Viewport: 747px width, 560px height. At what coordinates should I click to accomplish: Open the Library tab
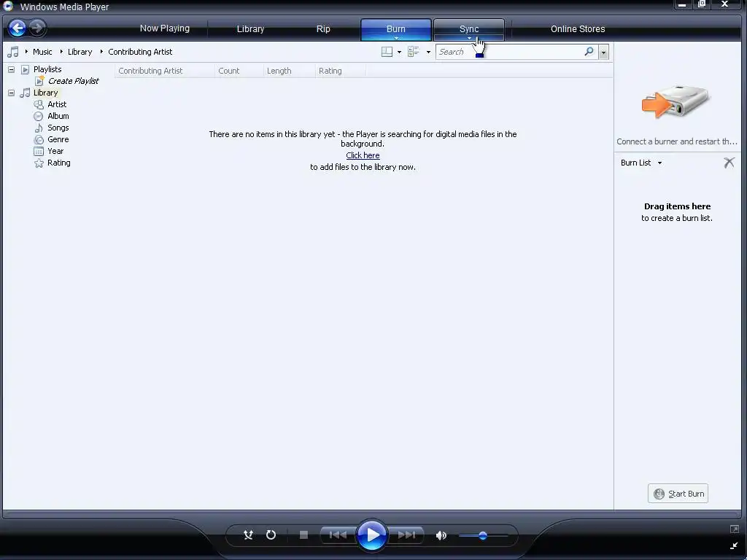click(x=251, y=29)
